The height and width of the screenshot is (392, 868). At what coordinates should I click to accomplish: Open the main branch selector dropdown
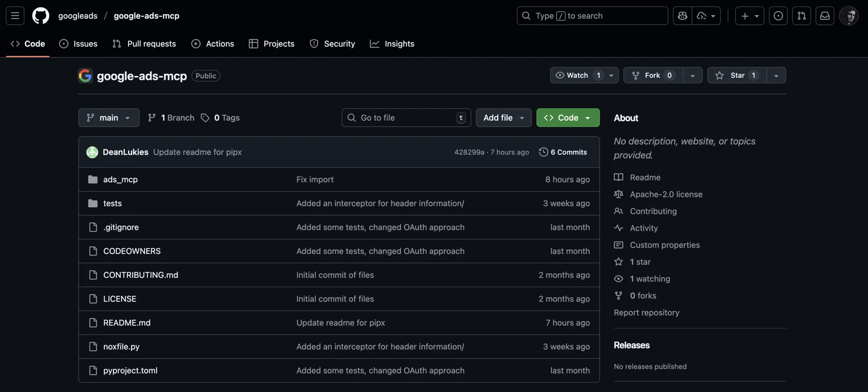point(109,118)
